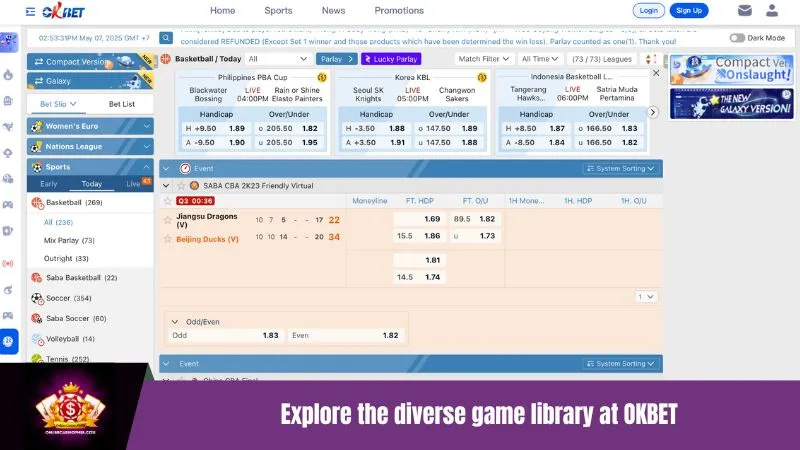Click the live broadcast icon in left rail
The image size is (800, 450).
[x=8, y=264]
